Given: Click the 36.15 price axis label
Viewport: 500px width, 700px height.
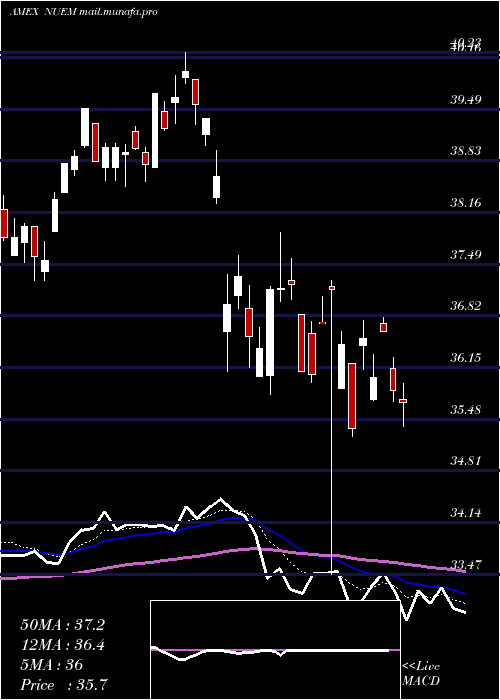Looking at the screenshot, I should pos(466,358).
